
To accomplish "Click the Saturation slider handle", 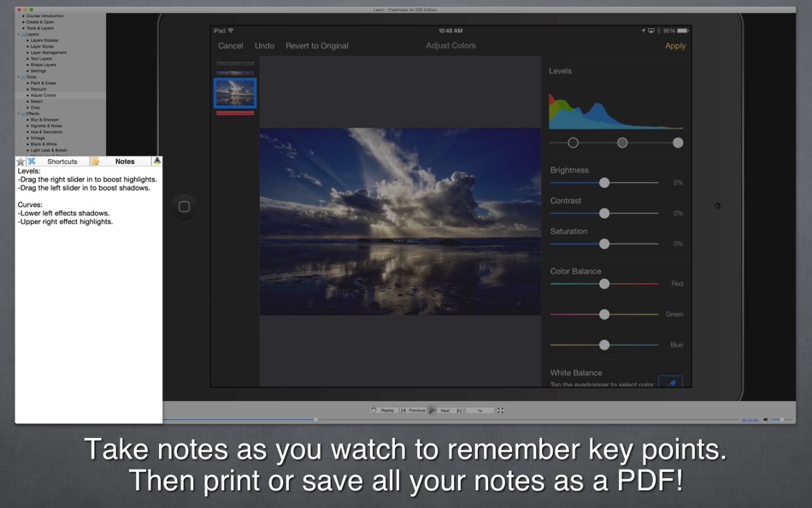I will pyautogui.click(x=604, y=244).
